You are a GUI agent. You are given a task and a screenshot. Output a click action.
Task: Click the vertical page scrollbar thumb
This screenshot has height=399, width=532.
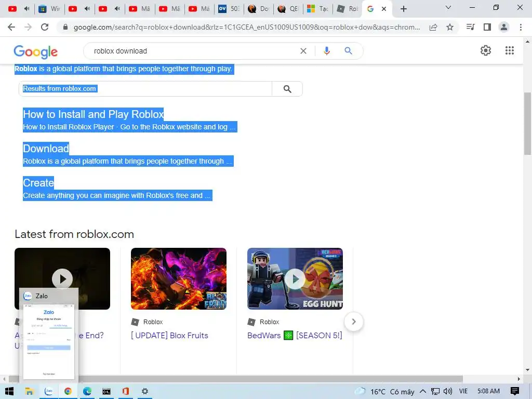pos(527,124)
